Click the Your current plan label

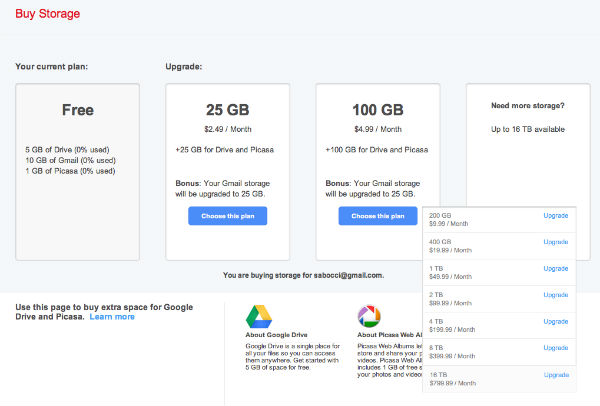pyautogui.click(x=52, y=67)
